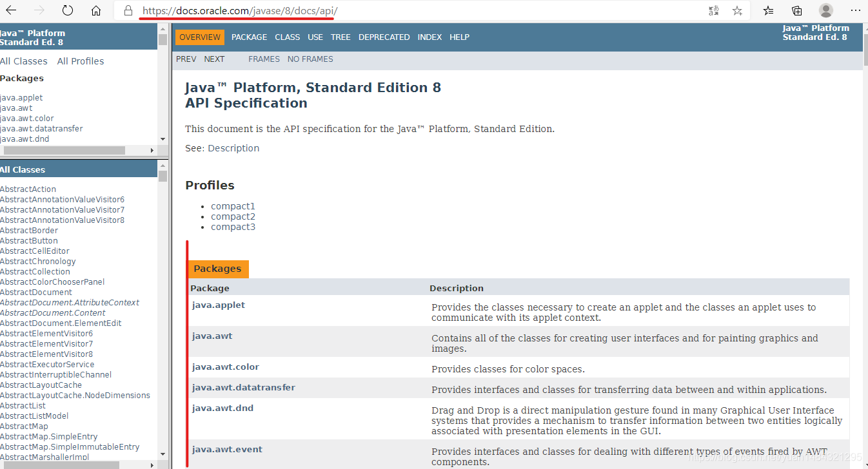
Task: Open java.awt.color in the packages table
Action: (226, 367)
